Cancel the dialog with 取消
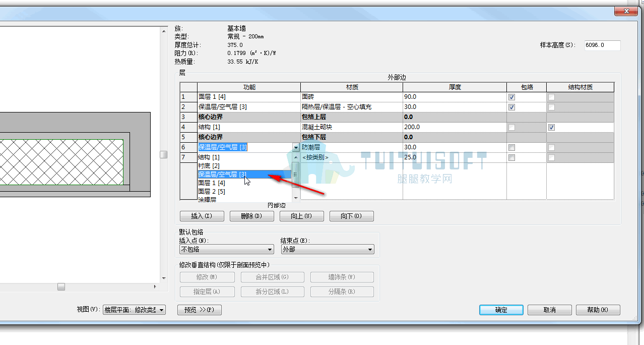This screenshot has height=345, width=644. [x=550, y=310]
